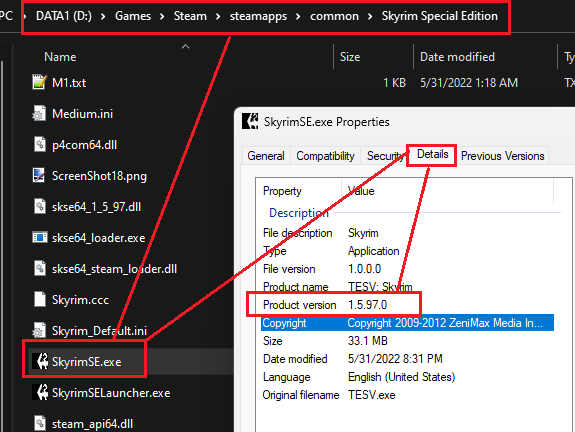Viewport: 575px width, 432px height.
Task: Click the Skyrim icon in Properties title bar
Action: 250,121
